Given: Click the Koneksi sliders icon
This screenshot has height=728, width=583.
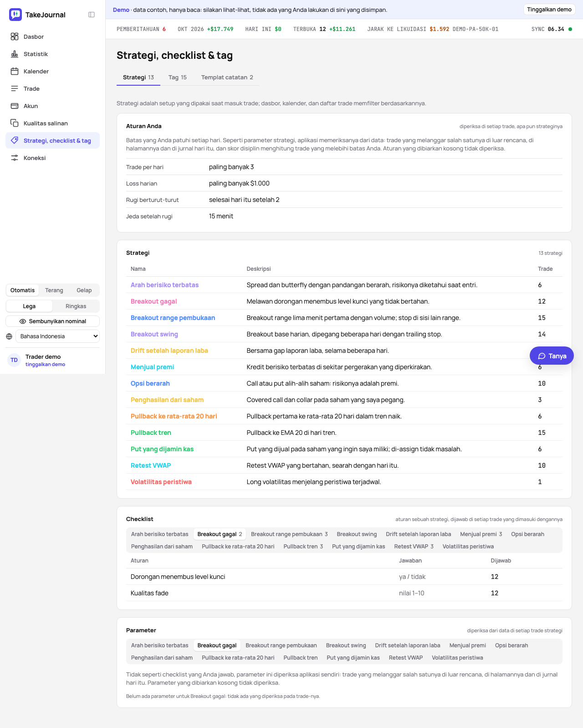Looking at the screenshot, I should pyautogui.click(x=15, y=158).
